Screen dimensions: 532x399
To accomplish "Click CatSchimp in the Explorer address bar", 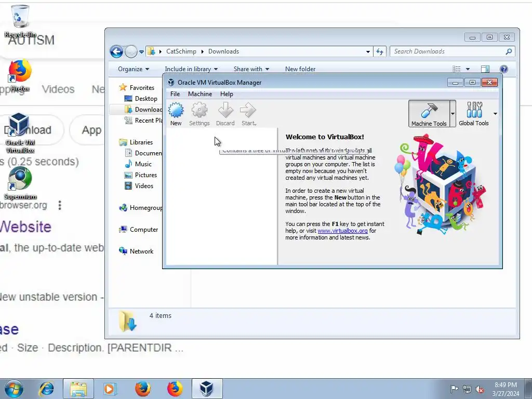I will click(x=181, y=51).
